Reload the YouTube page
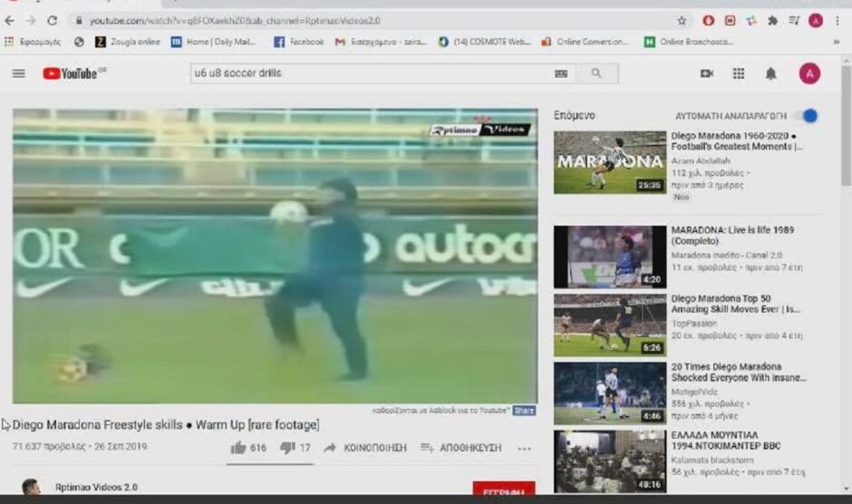Viewport: 852px width, 504px height. (x=53, y=21)
